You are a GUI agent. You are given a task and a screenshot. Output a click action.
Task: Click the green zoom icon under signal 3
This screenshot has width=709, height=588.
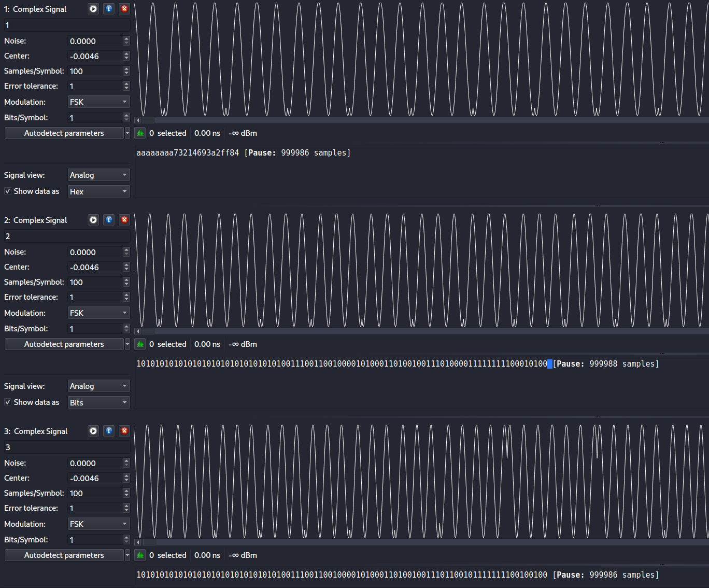click(x=140, y=555)
